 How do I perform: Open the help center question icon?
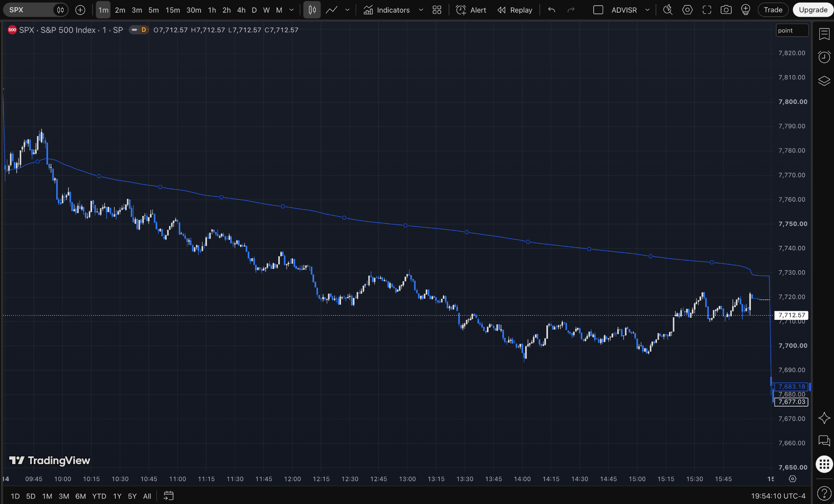tap(824, 493)
